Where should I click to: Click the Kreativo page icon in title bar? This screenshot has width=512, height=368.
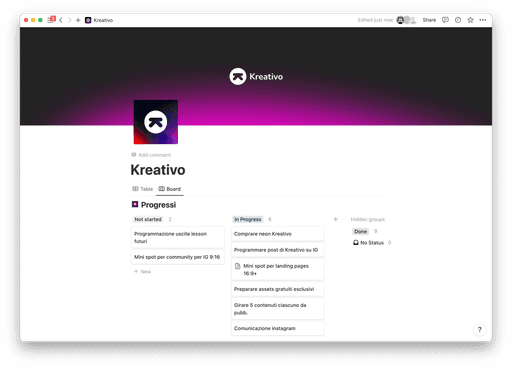click(88, 20)
